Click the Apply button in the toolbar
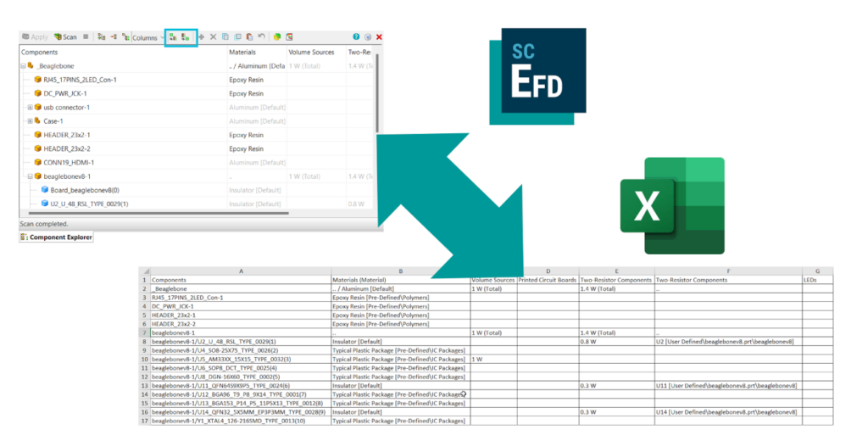The height and width of the screenshot is (441, 868). 35,37
